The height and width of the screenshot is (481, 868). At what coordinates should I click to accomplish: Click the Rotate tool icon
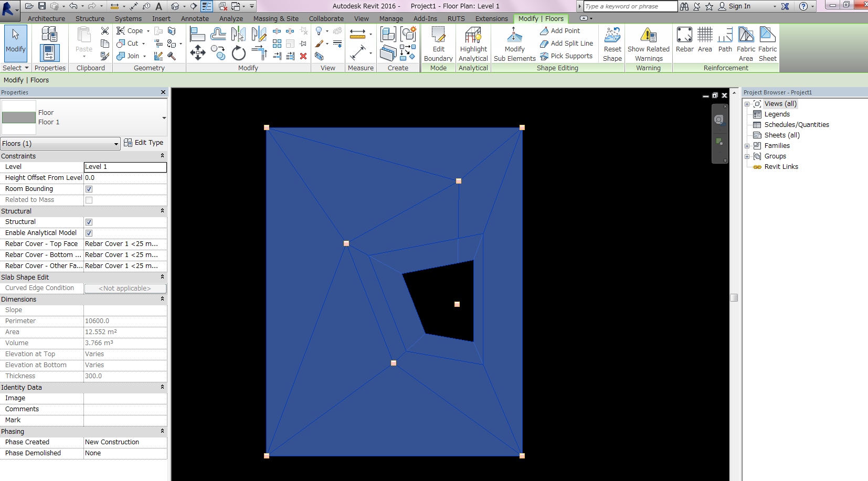point(238,53)
